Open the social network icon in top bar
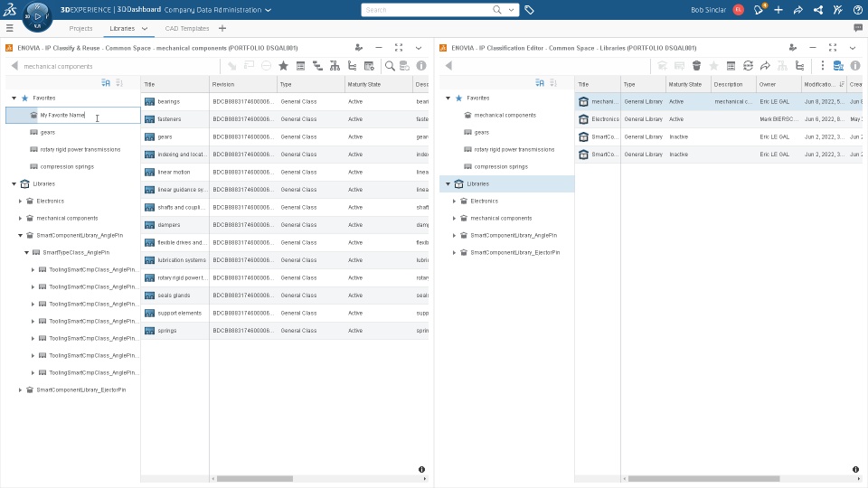Screen dimensions: 868x488 pyautogui.click(x=818, y=10)
